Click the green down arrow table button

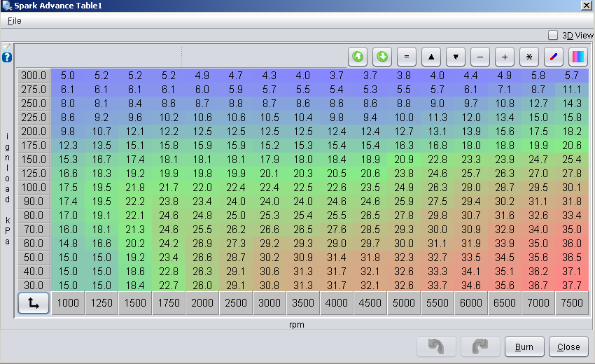point(382,56)
